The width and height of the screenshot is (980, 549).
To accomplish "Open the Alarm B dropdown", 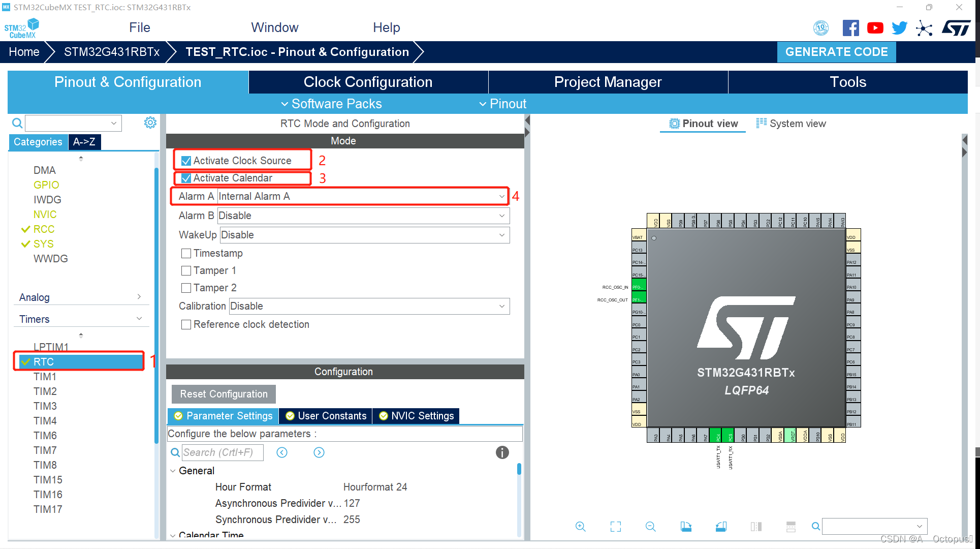I will (x=363, y=216).
